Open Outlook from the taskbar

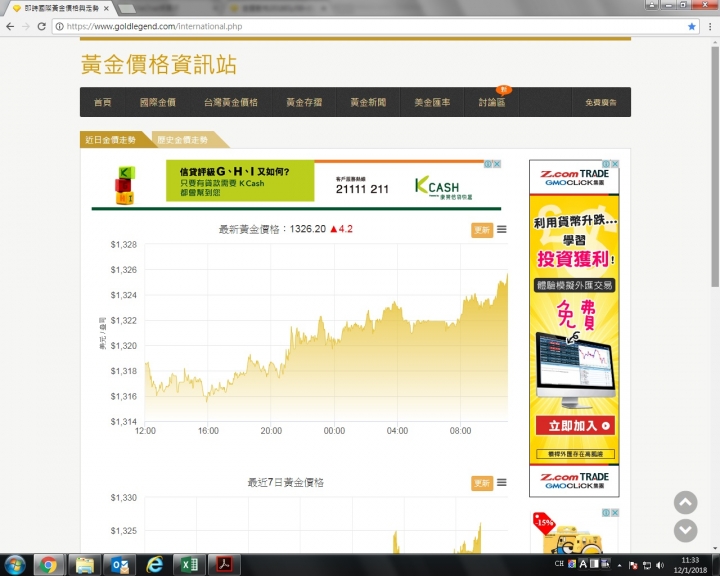(120, 565)
